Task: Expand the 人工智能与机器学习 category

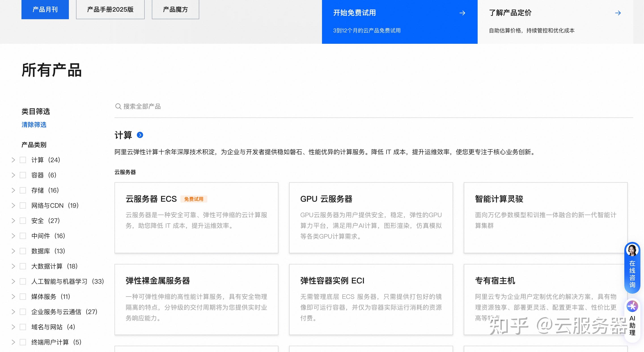Action: tap(13, 281)
